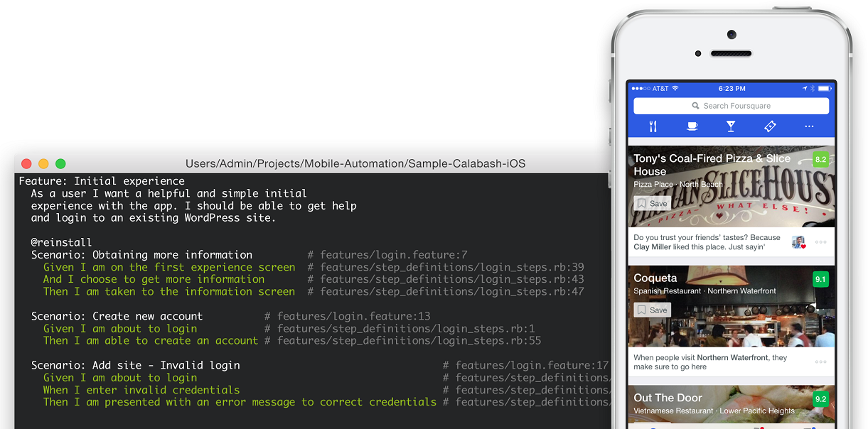Tap the battery indicator on phone
This screenshot has height=429, width=868.
pos(824,88)
